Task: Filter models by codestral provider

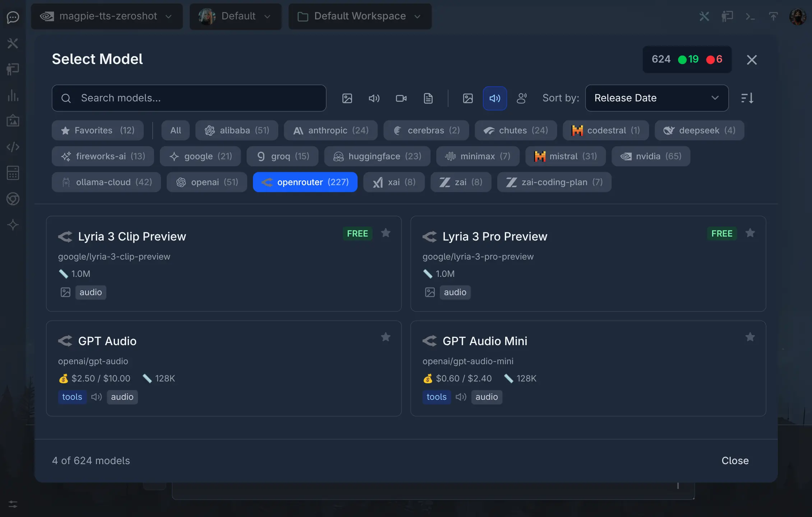Action: point(606,130)
